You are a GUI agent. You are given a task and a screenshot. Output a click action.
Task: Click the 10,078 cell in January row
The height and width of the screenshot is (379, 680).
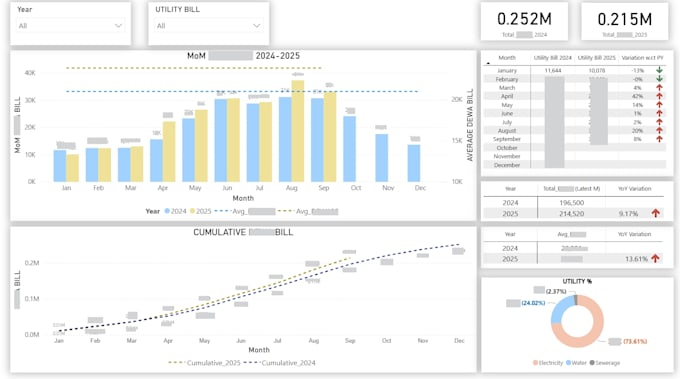[x=597, y=70]
